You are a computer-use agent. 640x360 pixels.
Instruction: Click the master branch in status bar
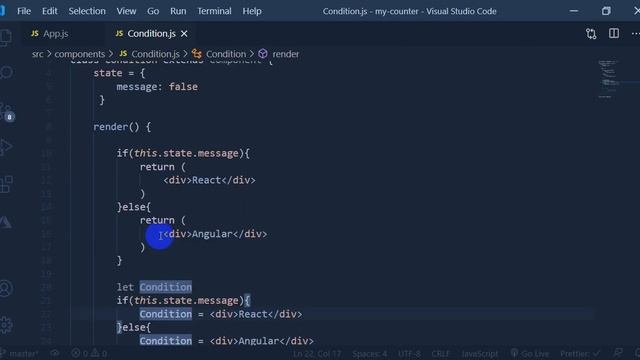point(20,353)
